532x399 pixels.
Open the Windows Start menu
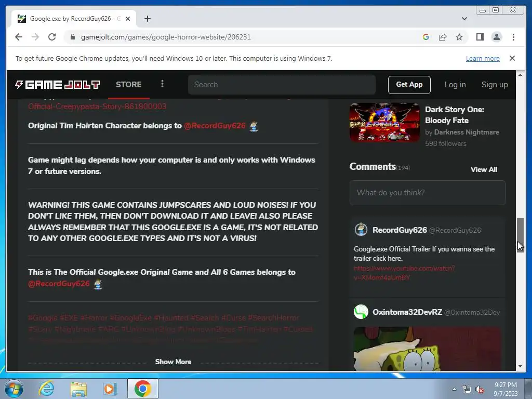[14, 389]
